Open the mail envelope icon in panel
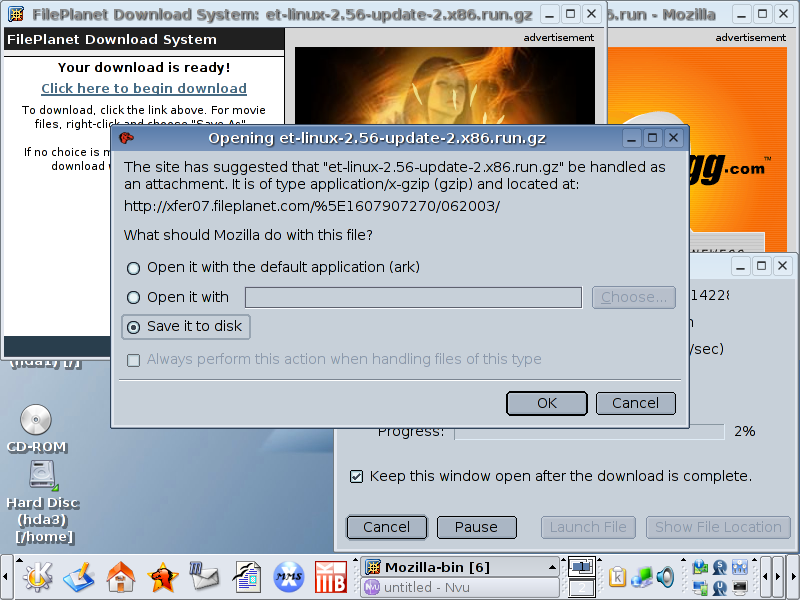The width and height of the screenshot is (800, 600). pos(204,577)
